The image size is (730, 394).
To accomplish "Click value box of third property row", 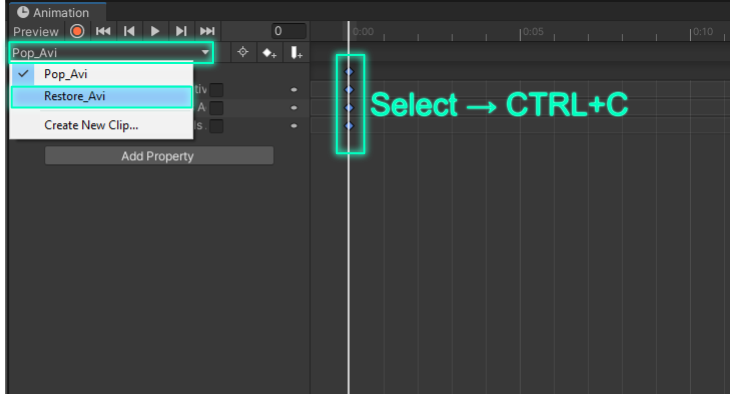I will 216,126.
